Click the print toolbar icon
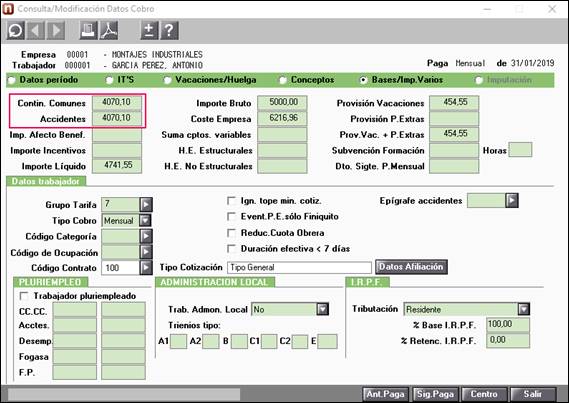The width and height of the screenshot is (569, 403). coord(89,30)
